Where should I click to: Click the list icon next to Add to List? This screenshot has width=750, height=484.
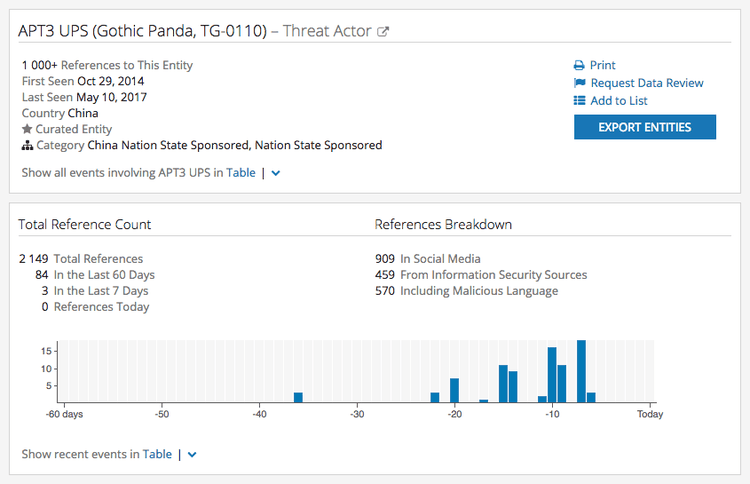pos(579,101)
